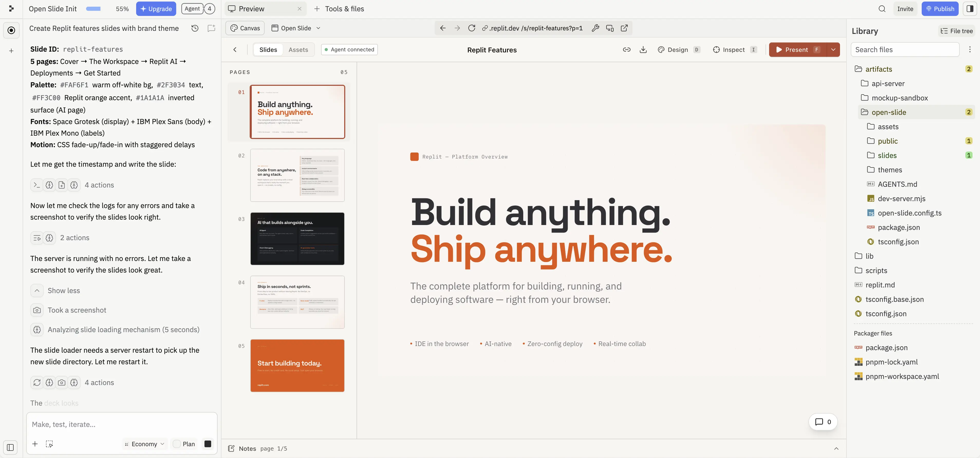The height and width of the screenshot is (458, 980).
Task: Switch to the Slides tab
Action: coord(268,50)
